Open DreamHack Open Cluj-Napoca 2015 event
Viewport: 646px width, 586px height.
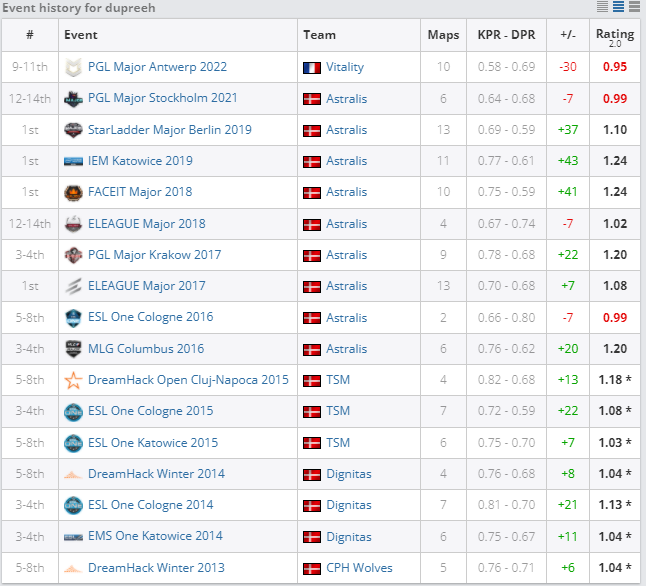point(188,380)
